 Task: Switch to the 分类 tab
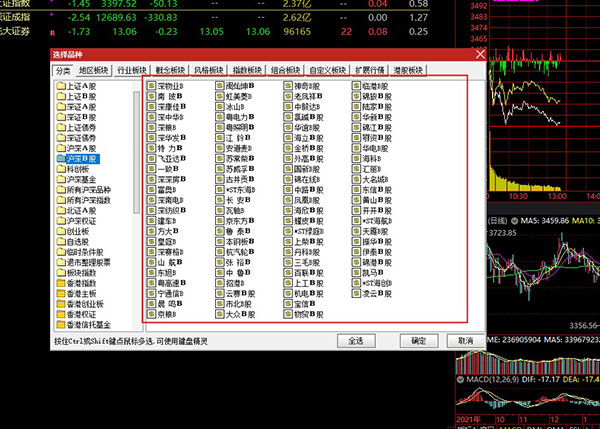(x=63, y=70)
